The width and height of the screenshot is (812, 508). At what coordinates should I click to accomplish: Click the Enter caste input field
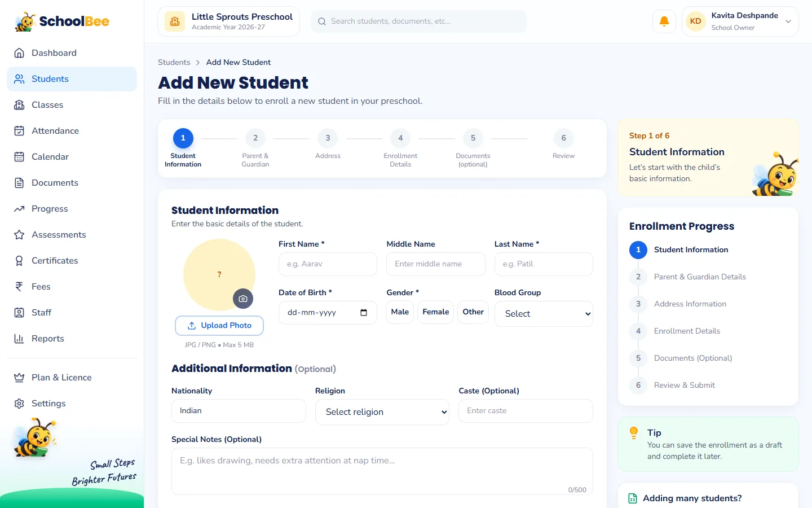click(x=526, y=411)
